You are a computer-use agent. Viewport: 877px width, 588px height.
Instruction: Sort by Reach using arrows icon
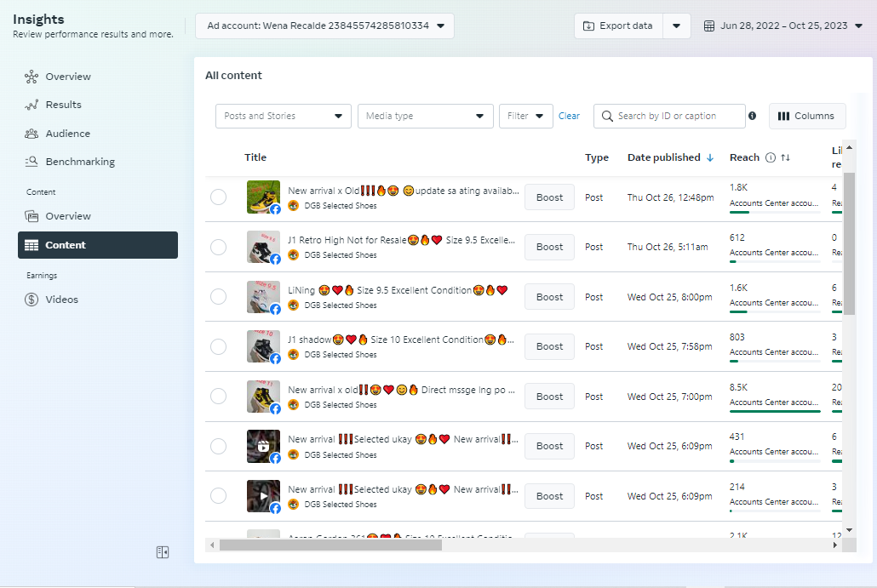tap(785, 157)
